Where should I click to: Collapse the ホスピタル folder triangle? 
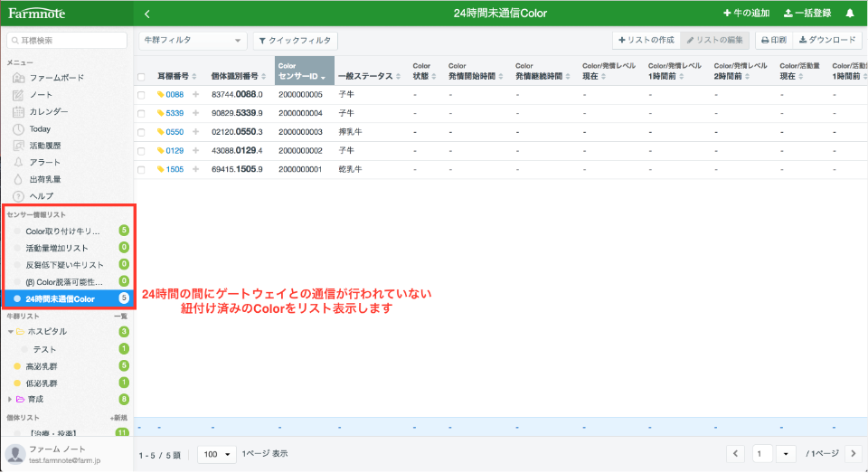point(10,332)
